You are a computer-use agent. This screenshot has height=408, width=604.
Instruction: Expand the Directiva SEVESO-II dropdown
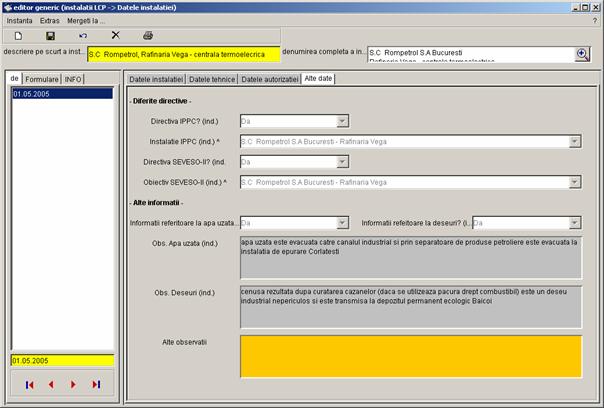click(342, 162)
